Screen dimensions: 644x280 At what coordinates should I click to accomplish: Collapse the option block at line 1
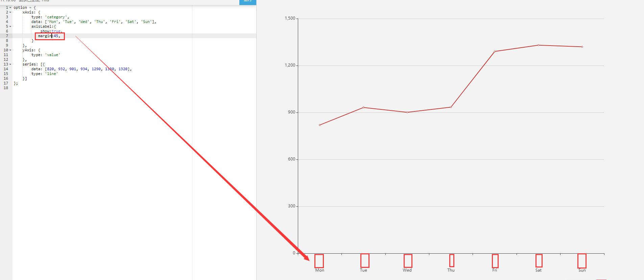(10, 7)
